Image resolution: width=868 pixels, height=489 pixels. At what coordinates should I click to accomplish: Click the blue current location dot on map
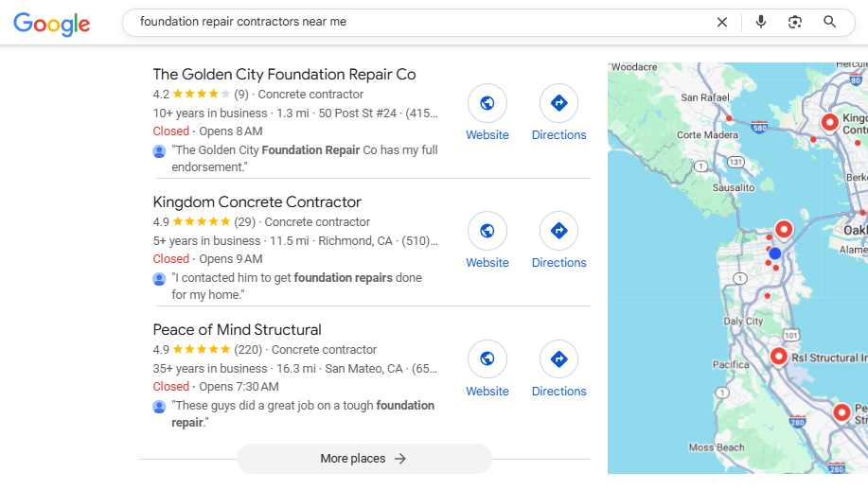click(x=775, y=253)
